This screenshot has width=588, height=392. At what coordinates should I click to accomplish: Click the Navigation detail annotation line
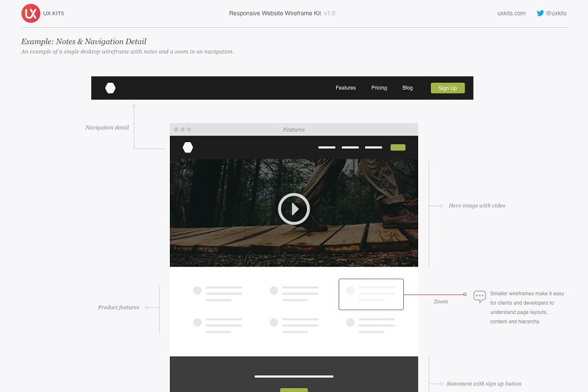pos(134,126)
